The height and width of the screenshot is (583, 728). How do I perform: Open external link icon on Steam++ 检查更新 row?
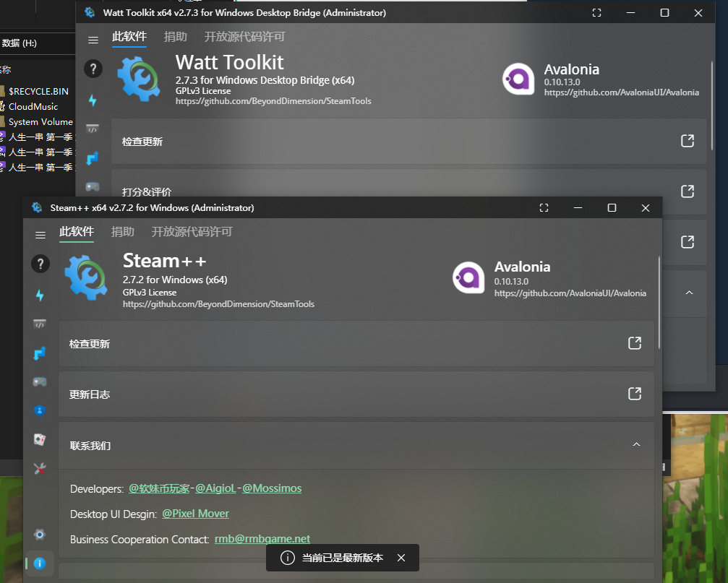click(635, 342)
